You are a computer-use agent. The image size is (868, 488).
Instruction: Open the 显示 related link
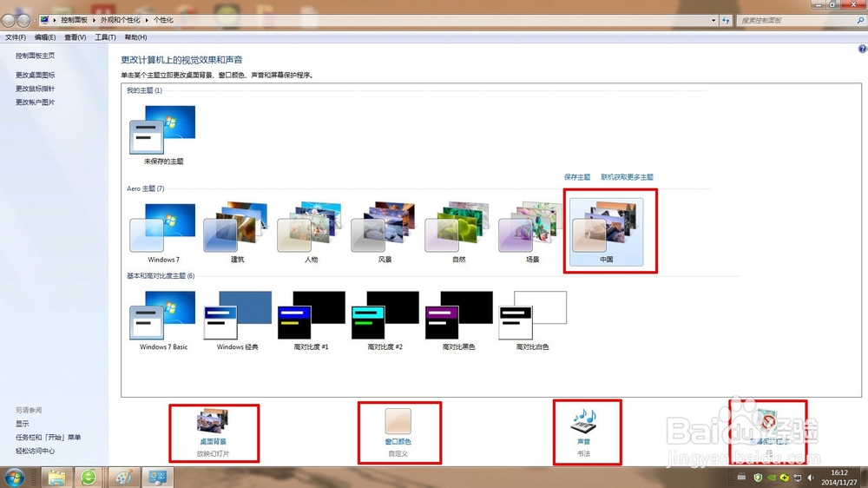tap(23, 424)
